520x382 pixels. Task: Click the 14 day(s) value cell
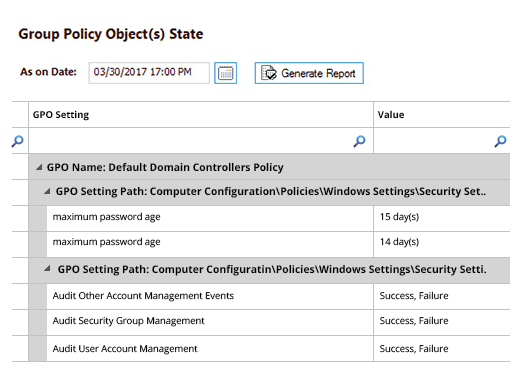(442, 244)
